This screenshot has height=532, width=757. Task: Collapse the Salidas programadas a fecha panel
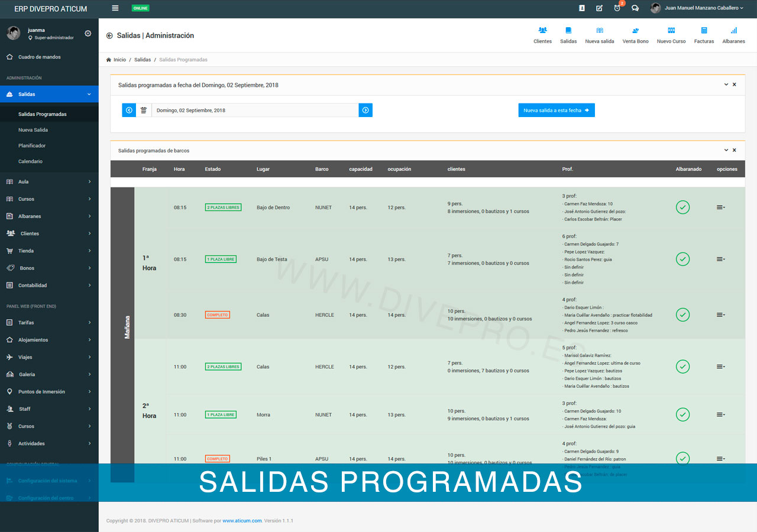(x=726, y=85)
